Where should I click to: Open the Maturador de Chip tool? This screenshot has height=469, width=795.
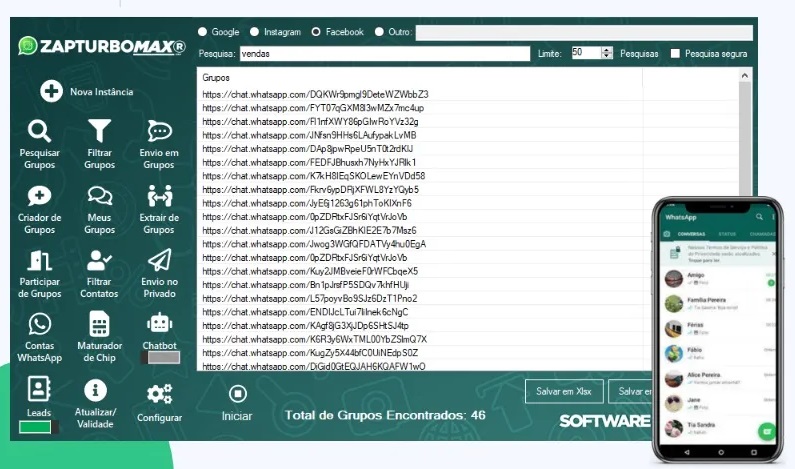point(99,324)
